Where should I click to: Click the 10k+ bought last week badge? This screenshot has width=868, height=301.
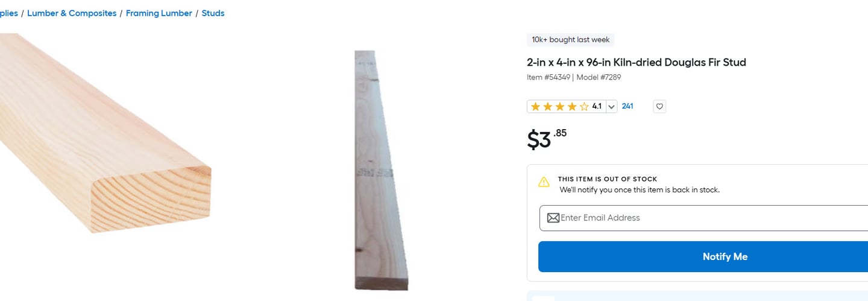click(570, 40)
